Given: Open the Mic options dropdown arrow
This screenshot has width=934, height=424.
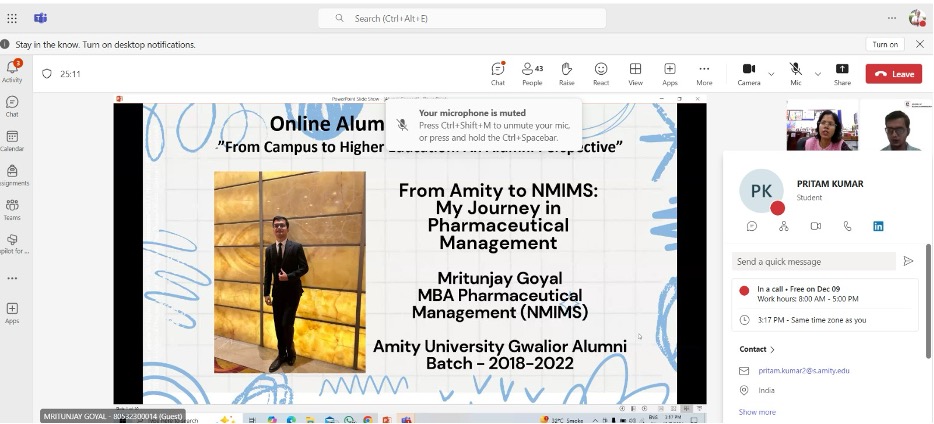Looking at the screenshot, I should (818, 74).
